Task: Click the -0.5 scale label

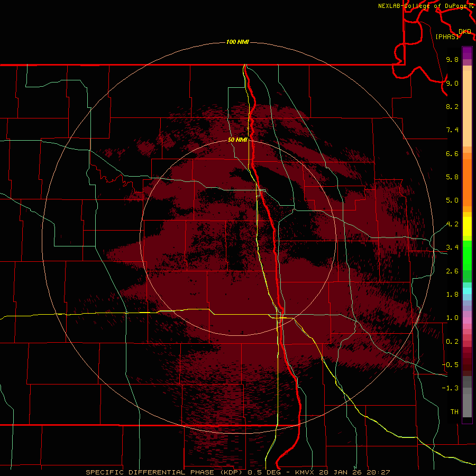Action: click(450, 365)
